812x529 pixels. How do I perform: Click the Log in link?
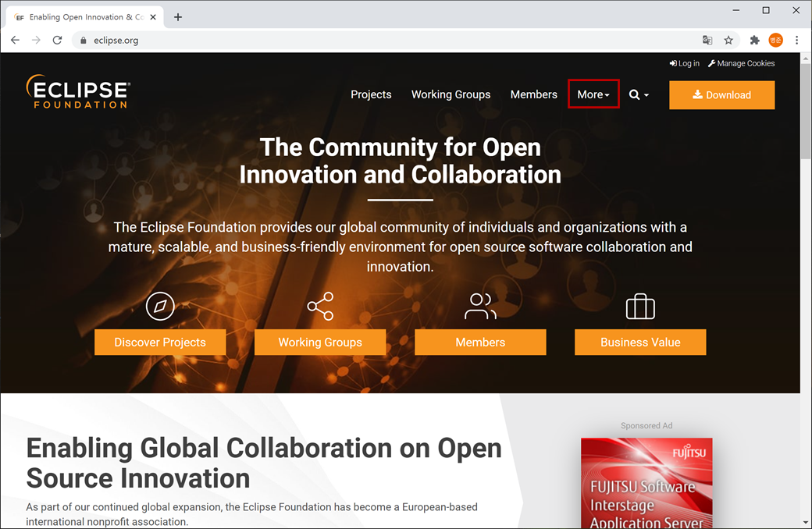coord(685,63)
